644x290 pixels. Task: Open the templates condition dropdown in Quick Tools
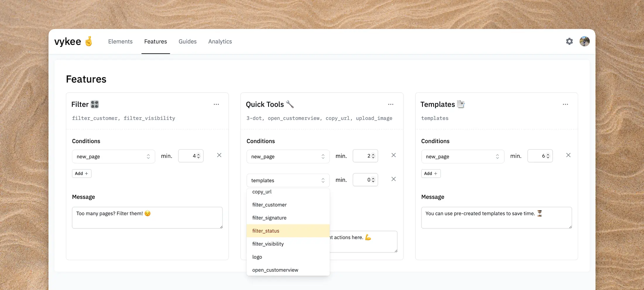(x=288, y=180)
